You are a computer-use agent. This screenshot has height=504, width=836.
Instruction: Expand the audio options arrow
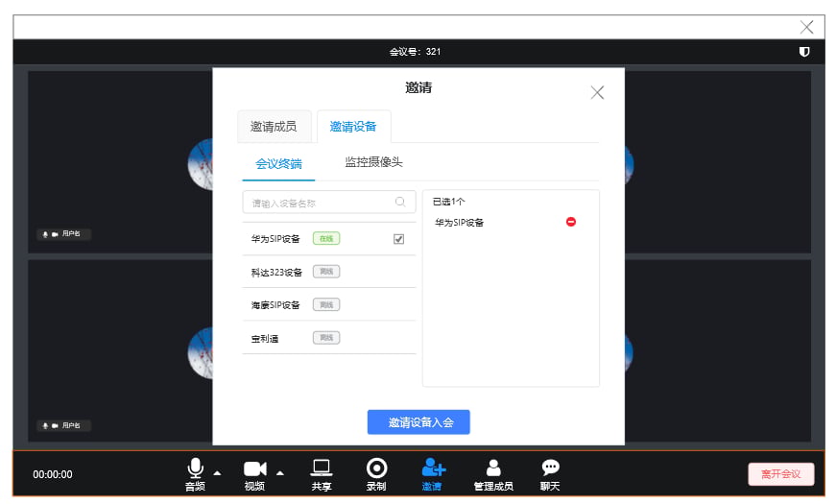click(218, 473)
